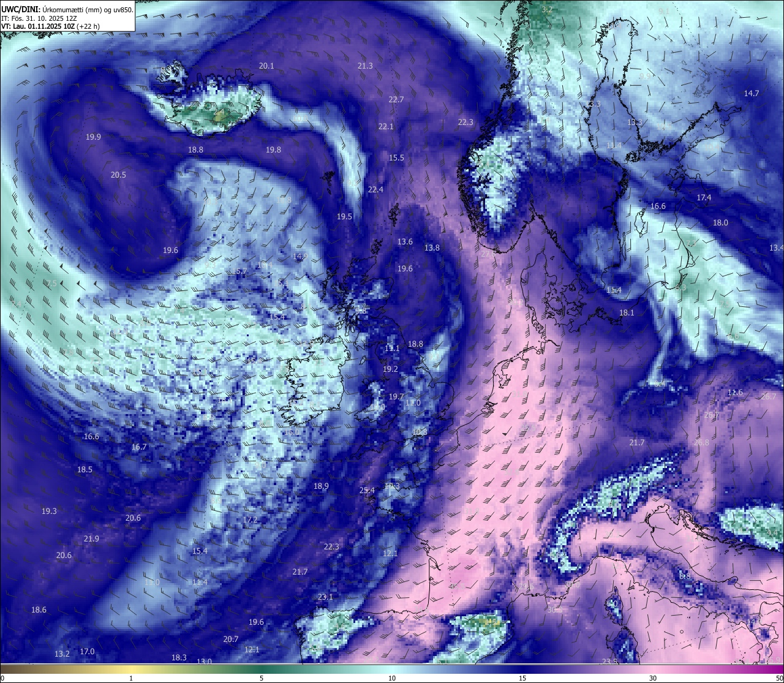Click the 22.4 value label on the map
This screenshot has height=683, width=784.
[375, 189]
